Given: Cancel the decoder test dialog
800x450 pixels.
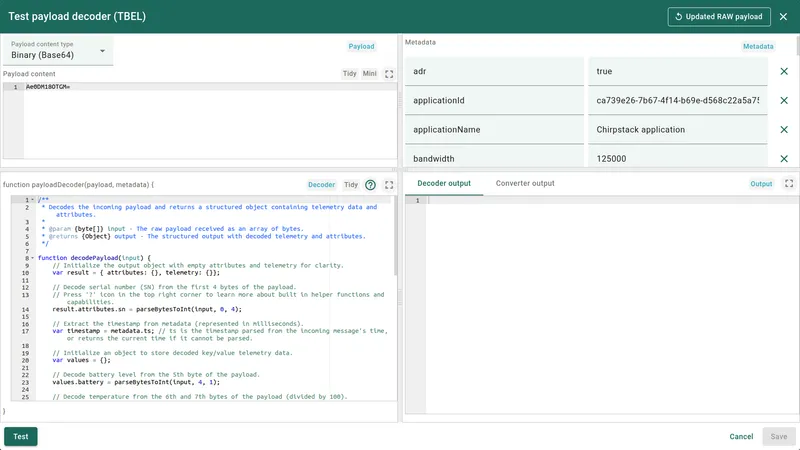Looking at the screenshot, I should pyautogui.click(x=741, y=437).
